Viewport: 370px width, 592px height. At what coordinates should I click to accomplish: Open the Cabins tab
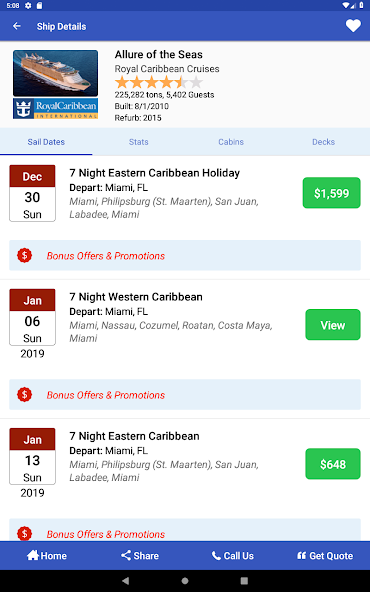[x=231, y=142]
